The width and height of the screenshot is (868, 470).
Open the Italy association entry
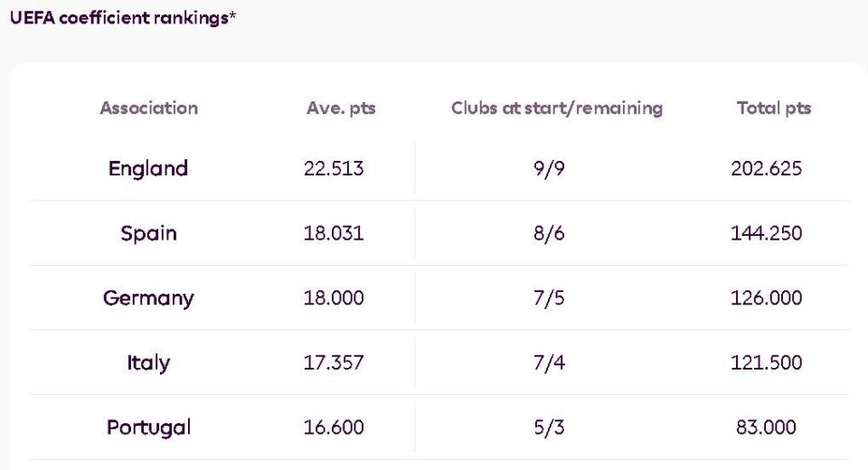148,362
